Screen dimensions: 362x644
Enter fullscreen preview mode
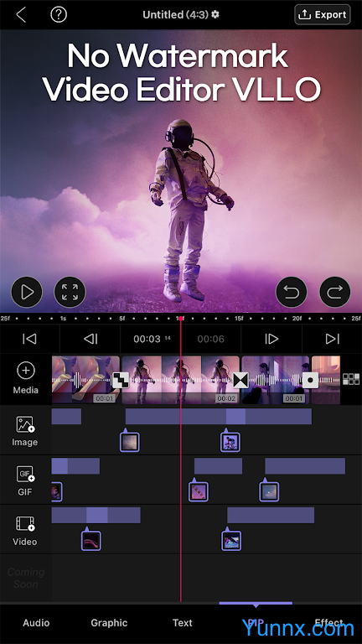click(x=70, y=292)
